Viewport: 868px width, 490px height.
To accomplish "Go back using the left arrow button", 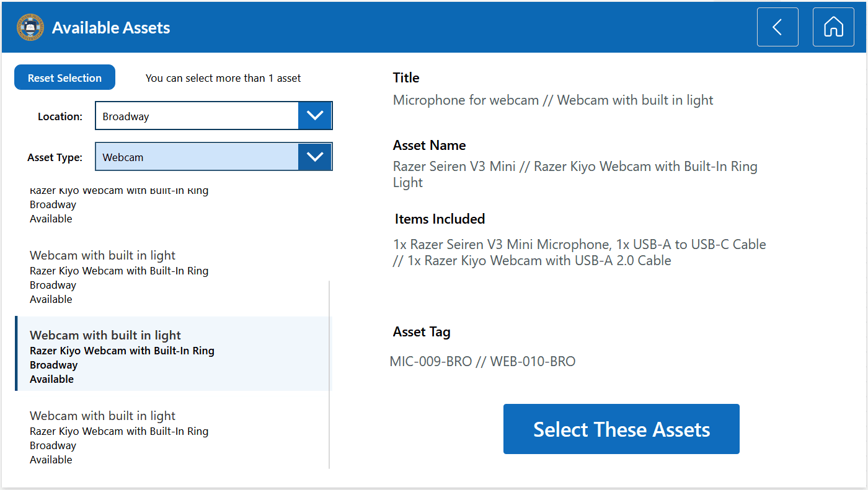I will click(777, 27).
